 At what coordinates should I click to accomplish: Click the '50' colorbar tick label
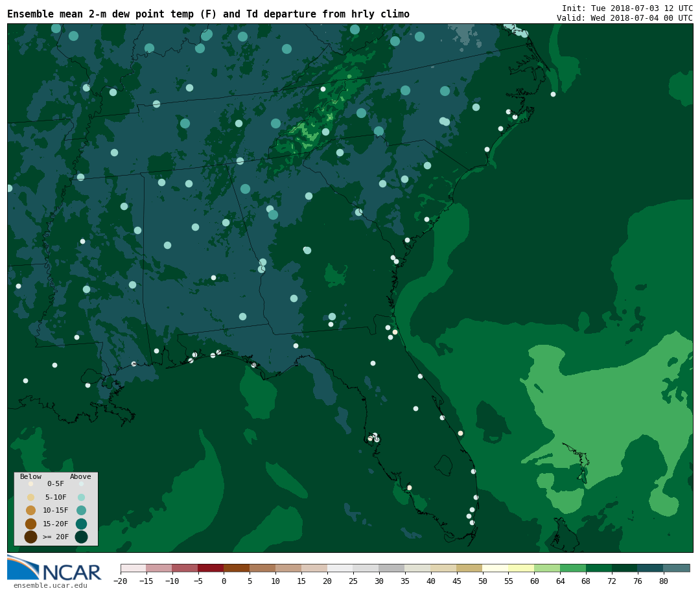(483, 581)
